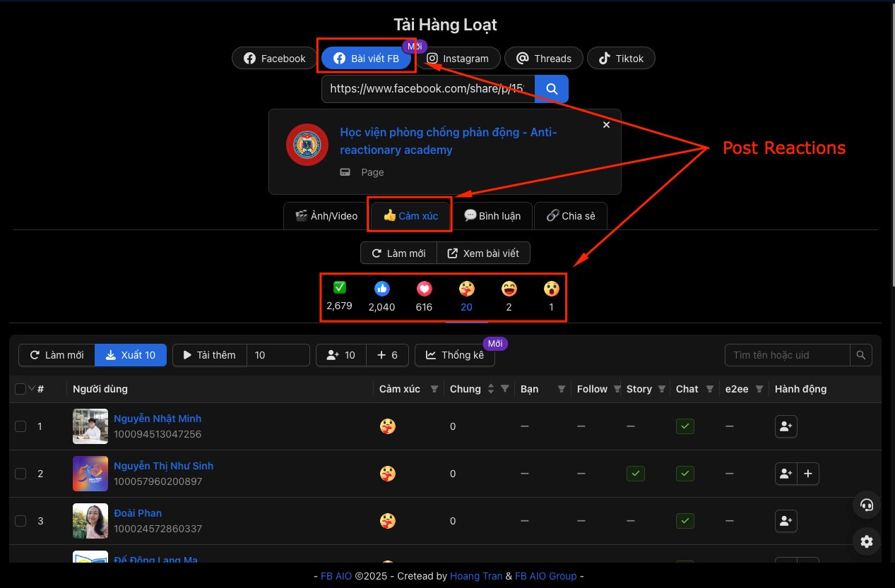Click the Xuất 10 export button
This screenshot has width=895, height=588.
131,355
